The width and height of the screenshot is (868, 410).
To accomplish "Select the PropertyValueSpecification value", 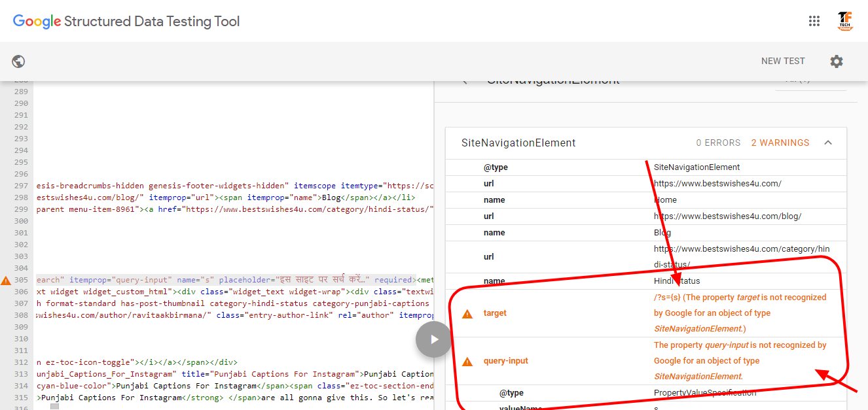I will [x=705, y=393].
